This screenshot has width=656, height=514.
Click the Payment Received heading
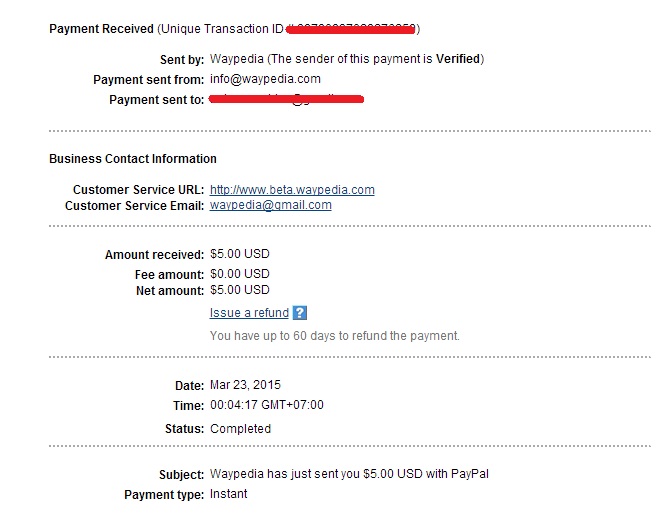pos(102,29)
